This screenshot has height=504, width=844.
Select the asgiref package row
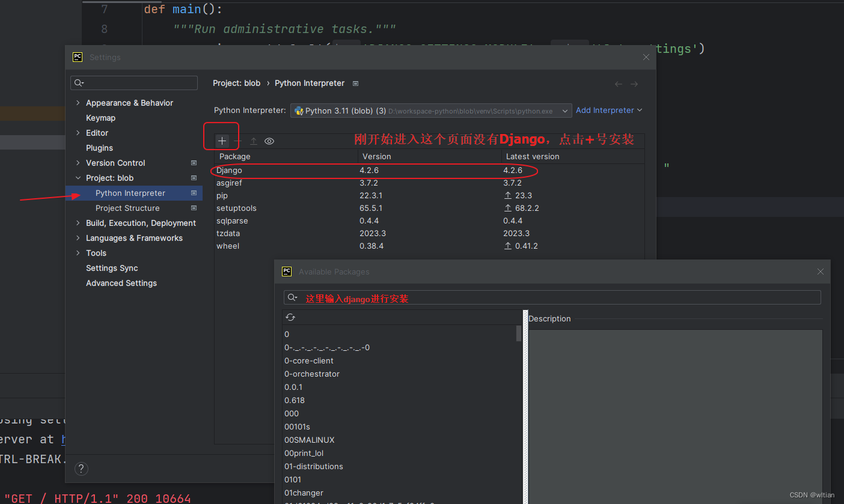point(429,183)
